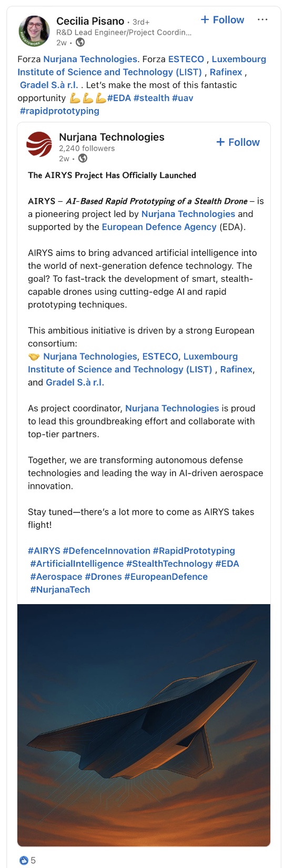This screenshot has height=868, width=294.
Task: View the 5 reactions count
Action: click(33, 860)
